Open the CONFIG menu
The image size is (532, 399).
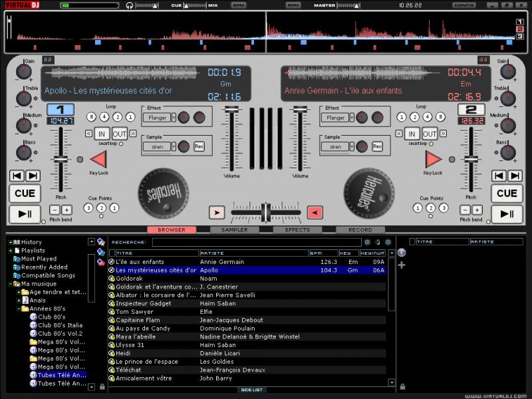464,5
